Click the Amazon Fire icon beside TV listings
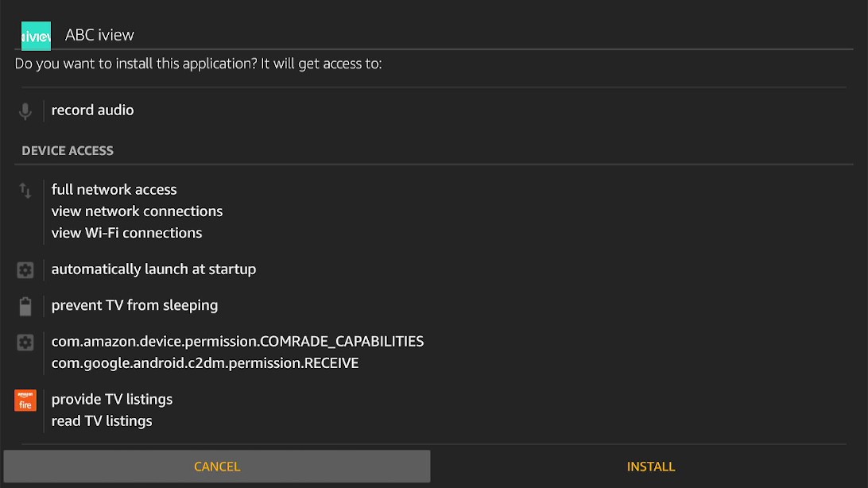The height and width of the screenshot is (488, 868). pos(25,400)
